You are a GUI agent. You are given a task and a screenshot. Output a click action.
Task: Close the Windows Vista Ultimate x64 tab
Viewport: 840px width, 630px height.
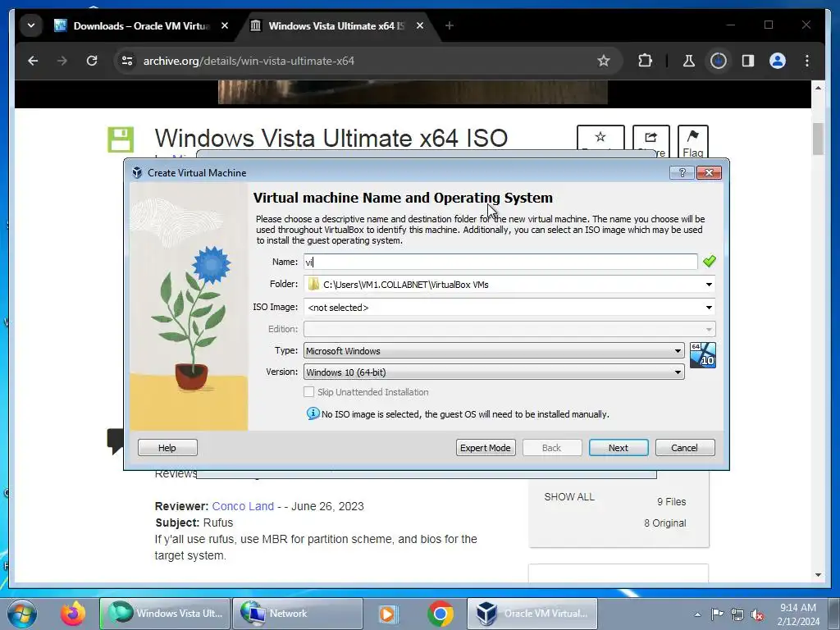(420, 25)
